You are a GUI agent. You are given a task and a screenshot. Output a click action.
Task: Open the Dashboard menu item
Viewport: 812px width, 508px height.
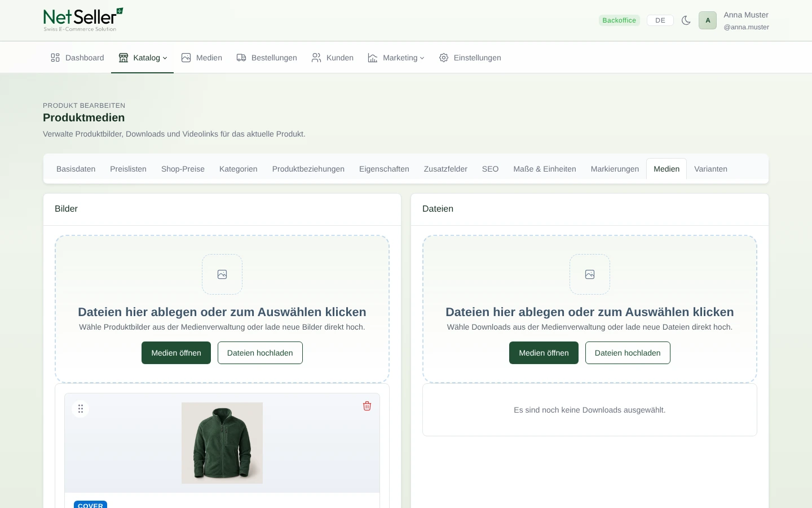pos(77,58)
